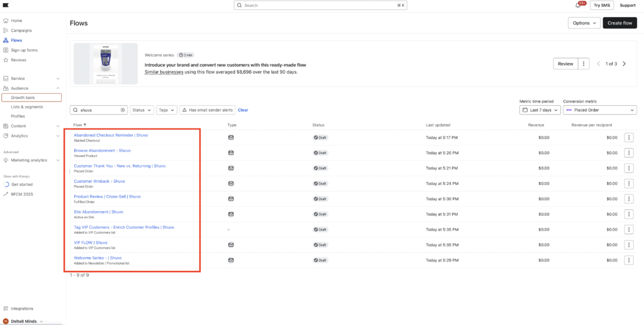Click the top search bar field
The width and height of the screenshot is (644, 325).
click(x=321, y=5)
